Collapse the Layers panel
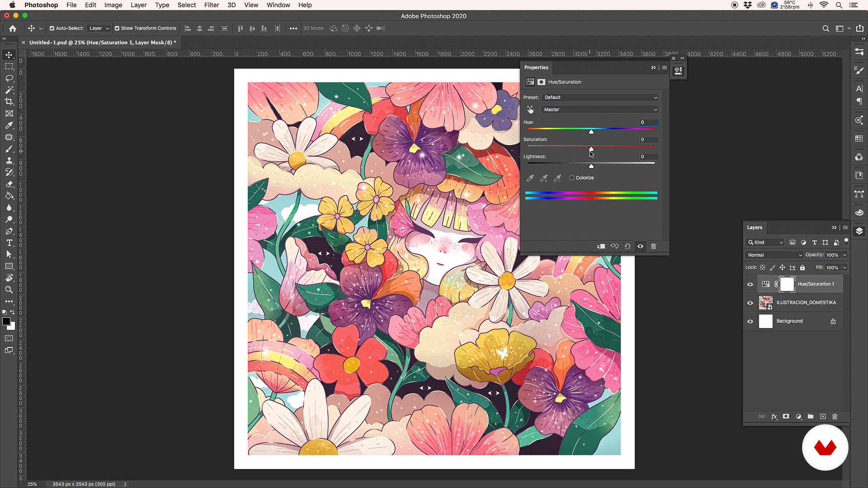 [x=834, y=227]
